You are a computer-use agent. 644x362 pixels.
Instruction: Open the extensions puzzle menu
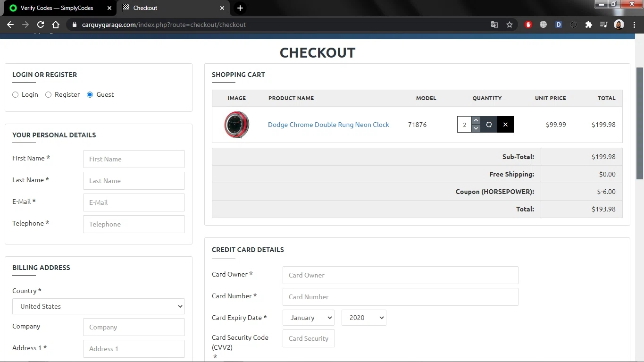point(589,25)
